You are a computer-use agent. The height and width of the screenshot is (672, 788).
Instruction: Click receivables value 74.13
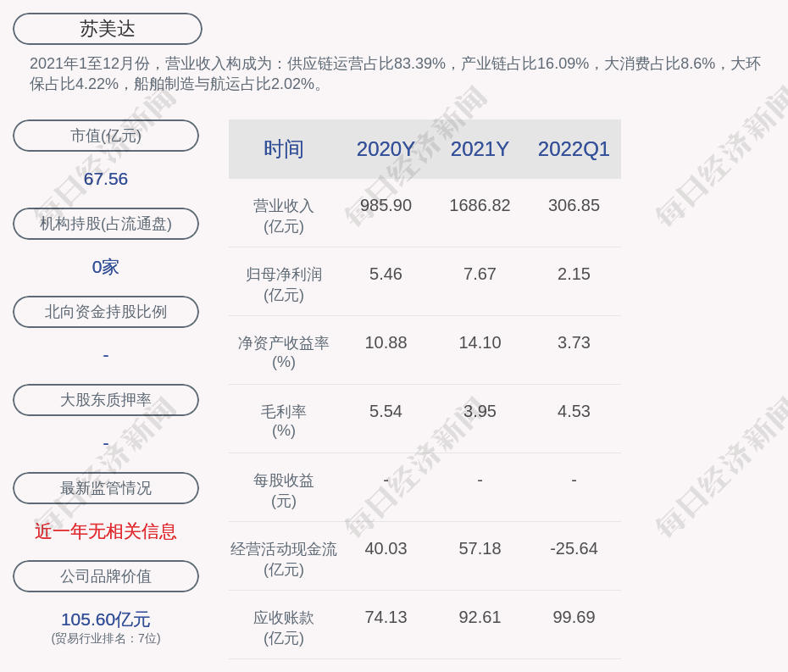coord(386,617)
